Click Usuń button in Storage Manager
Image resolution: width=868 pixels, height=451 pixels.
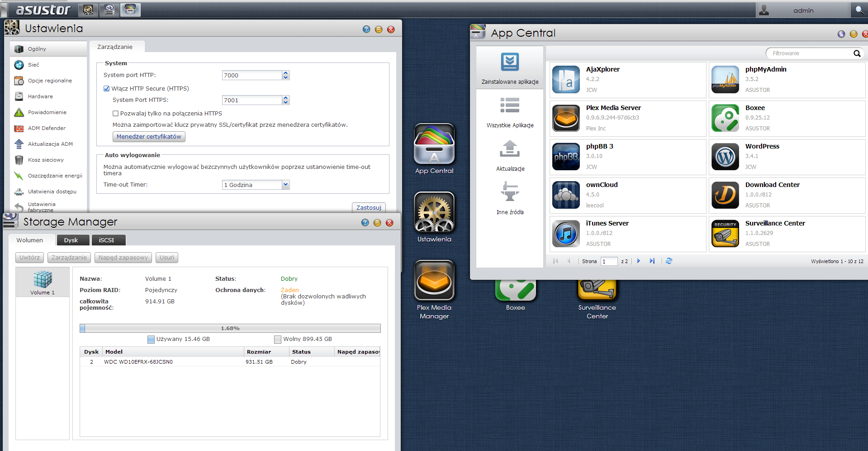(166, 258)
